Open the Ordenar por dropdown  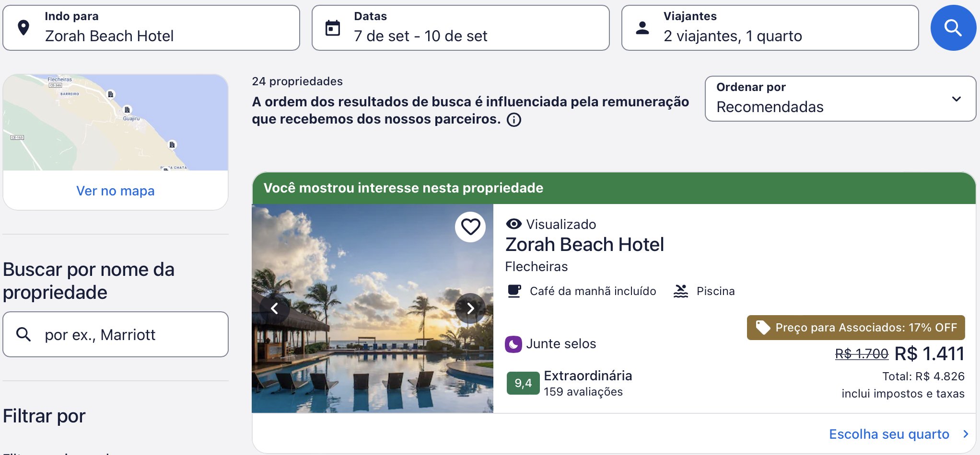[x=840, y=98]
